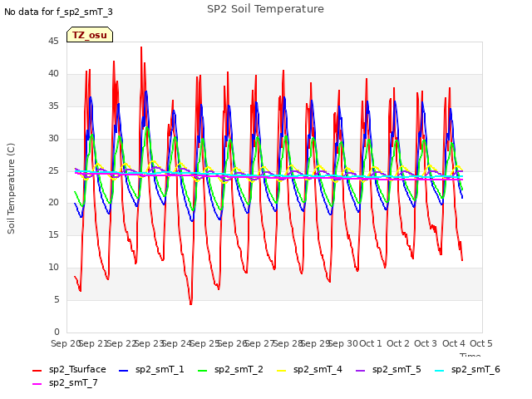This screenshot has width=532, height=399.
Task: Click the highest red peak near Sep 22
Action: click(141, 48)
